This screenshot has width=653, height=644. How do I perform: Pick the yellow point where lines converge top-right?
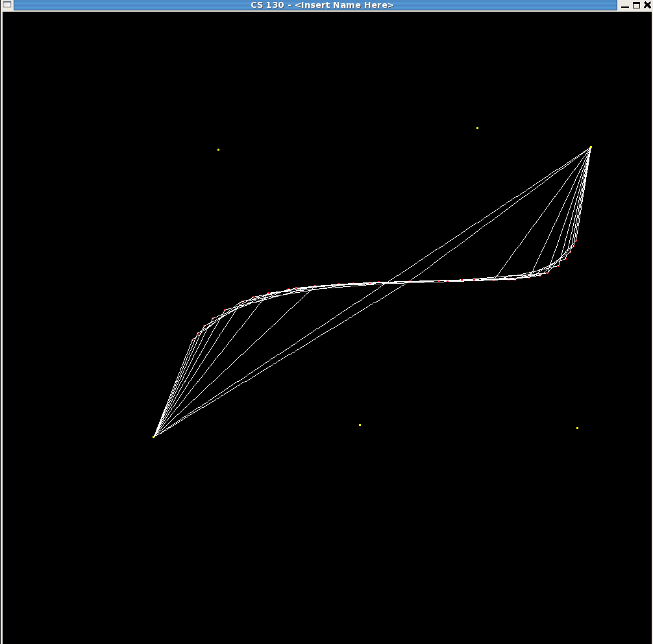pyautogui.click(x=590, y=147)
